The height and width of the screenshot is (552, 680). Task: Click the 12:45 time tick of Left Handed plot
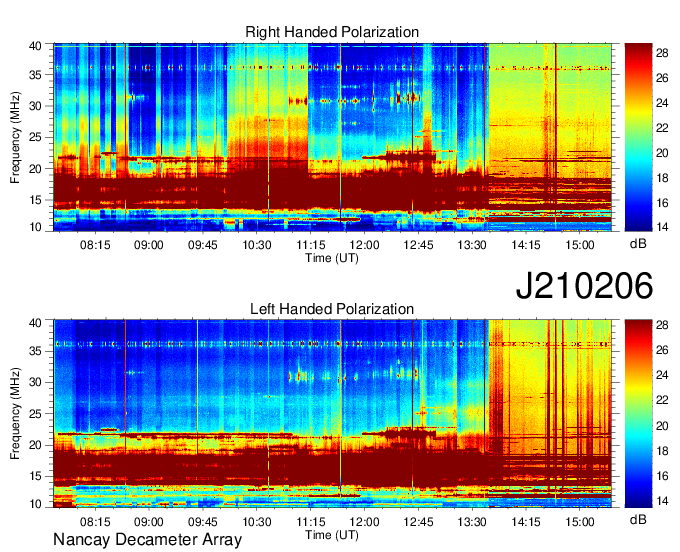point(418,522)
